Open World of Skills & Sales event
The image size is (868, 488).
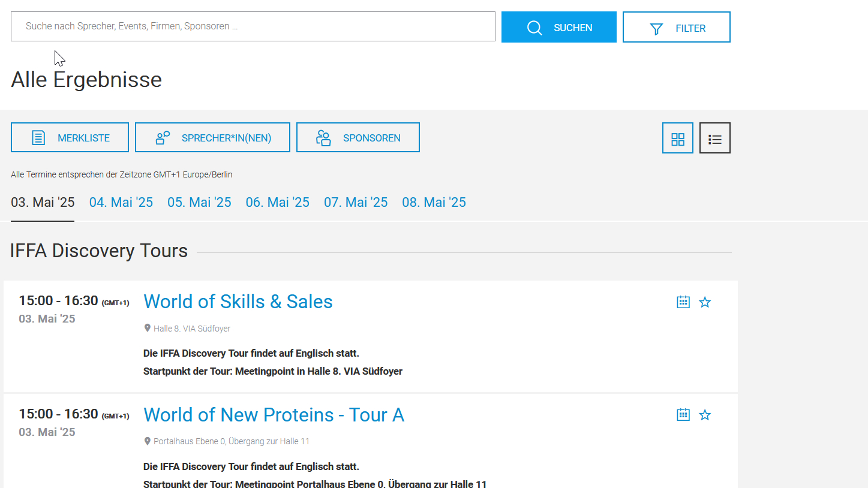click(x=238, y=302)
